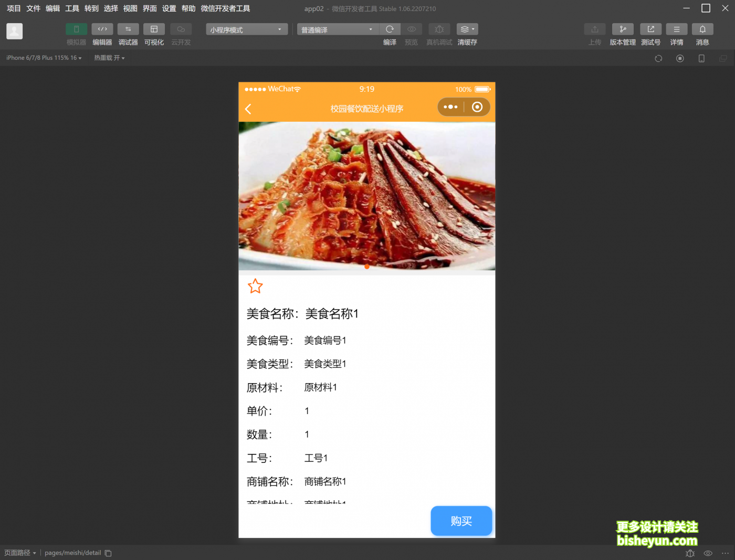The width and height of the screenshot is (735, 560).
Task: Click the mini program three-dot menu button
Action: pos(450,107)
